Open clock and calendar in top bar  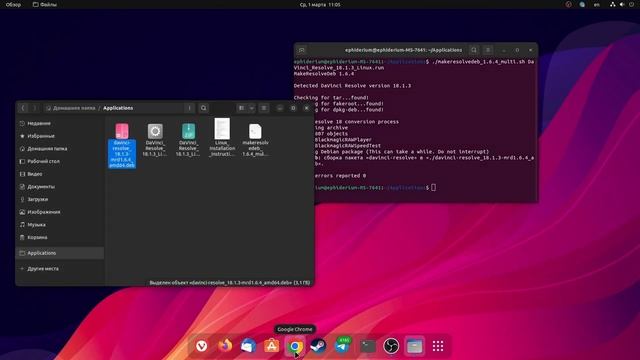point(320,4)
